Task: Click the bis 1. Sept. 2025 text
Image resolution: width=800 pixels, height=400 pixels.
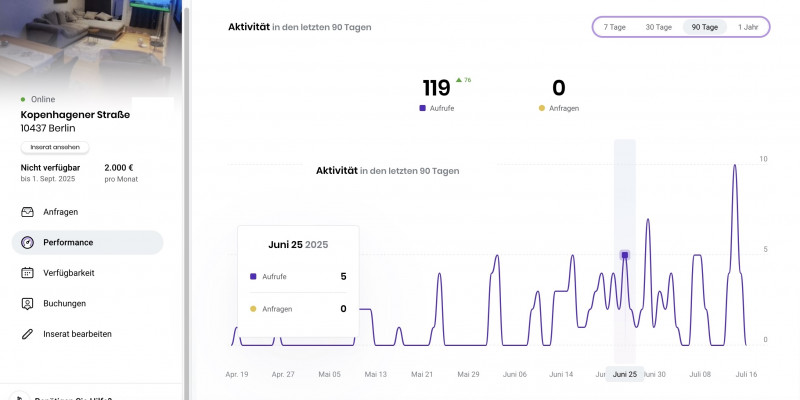Action: (x=47, y=179)
